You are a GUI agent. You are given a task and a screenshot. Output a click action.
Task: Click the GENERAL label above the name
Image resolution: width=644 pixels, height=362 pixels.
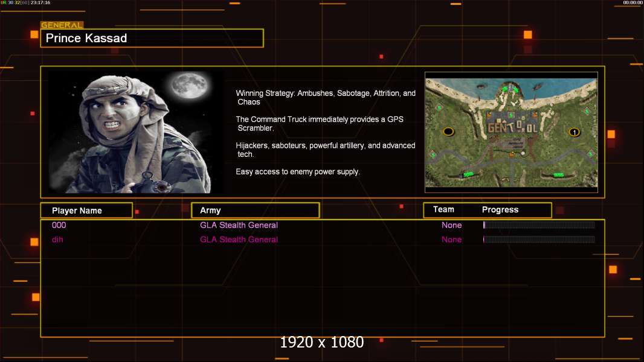(62, 25)
